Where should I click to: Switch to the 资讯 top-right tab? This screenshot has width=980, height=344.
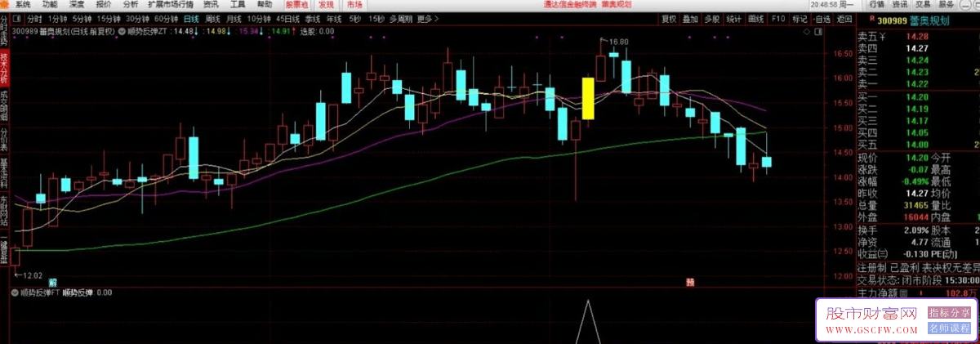pyautogui.click(x=901, y=4)
